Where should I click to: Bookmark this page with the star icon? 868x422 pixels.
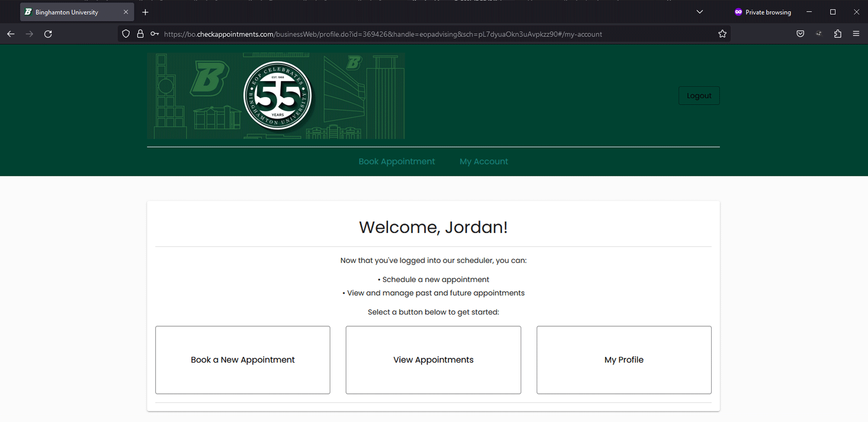point(722,34)
